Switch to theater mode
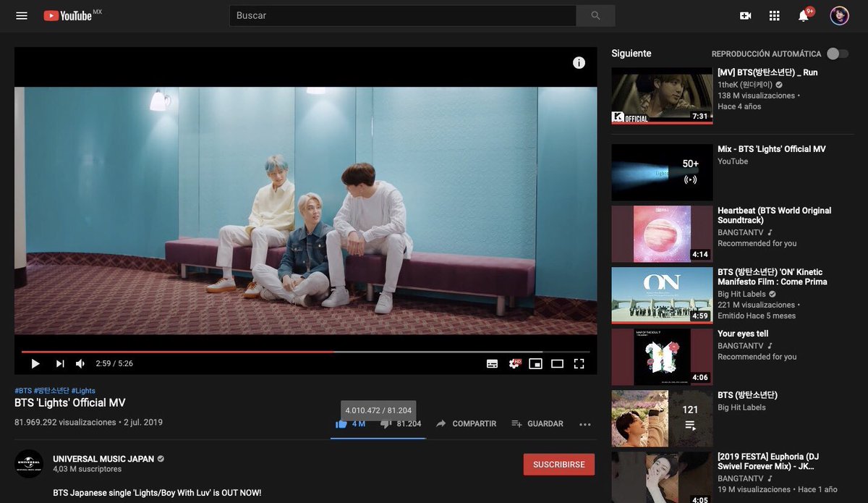 (x=557, y=363)
